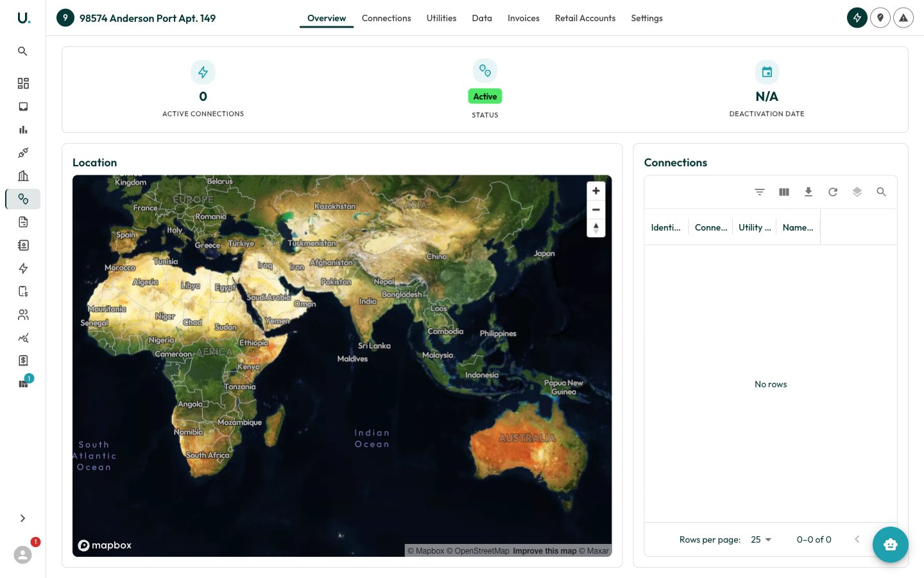924x578 pixels.
Task: Open the dollar receipt icon in sidebar
Action: (23, 361)
